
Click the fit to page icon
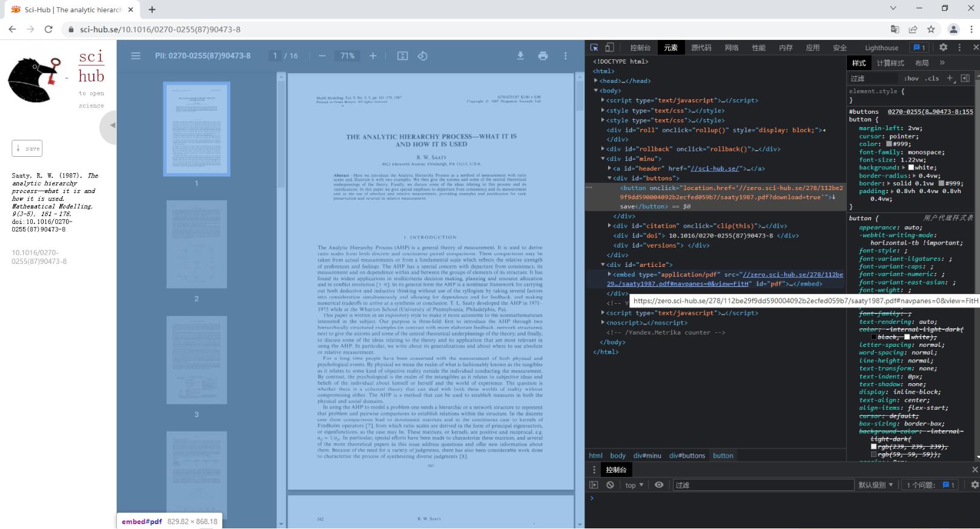click(402, 56)
